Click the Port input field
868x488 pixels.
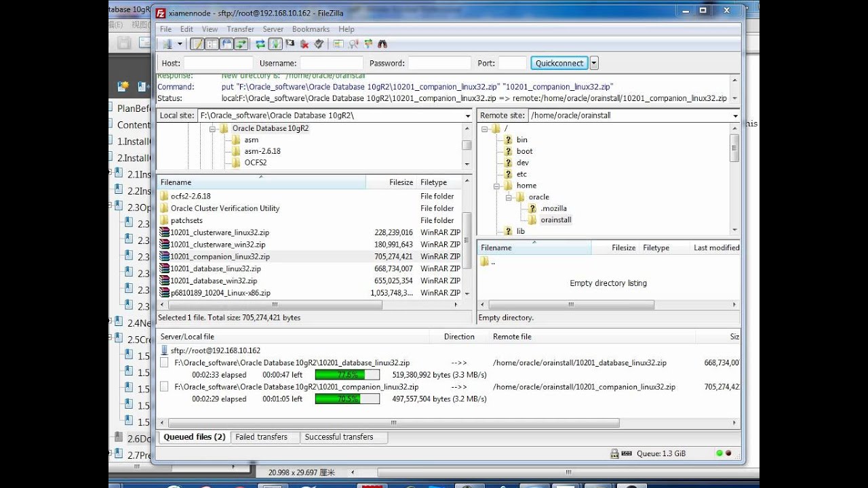click(513, 63)
